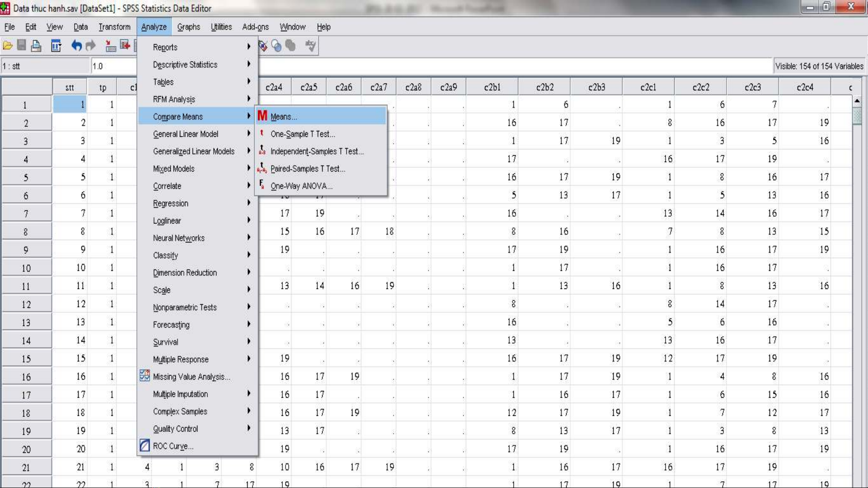Screen dimensions: 868x488
Task: Open the One-Way ANOVA dialog
Action: point(301,186)
